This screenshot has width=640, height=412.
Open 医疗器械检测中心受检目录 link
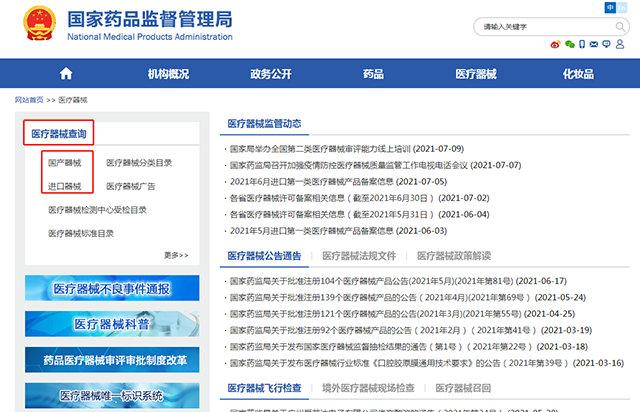tap(97, 210)
